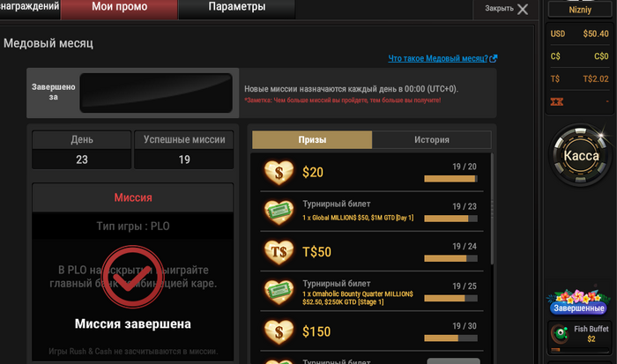Screen dimensions: 617x364
Task: Close the promo window via Закрыть
Action: tap(506, 9)
